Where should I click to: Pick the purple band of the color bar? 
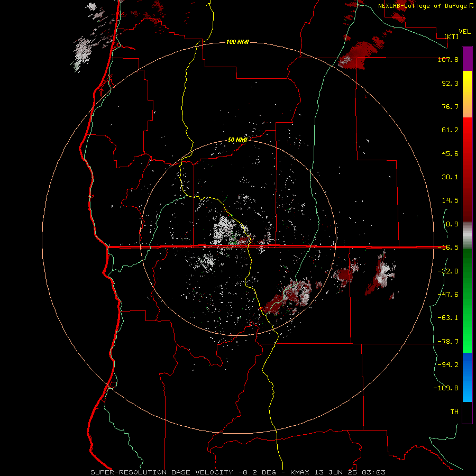click(x=467, y=59)
